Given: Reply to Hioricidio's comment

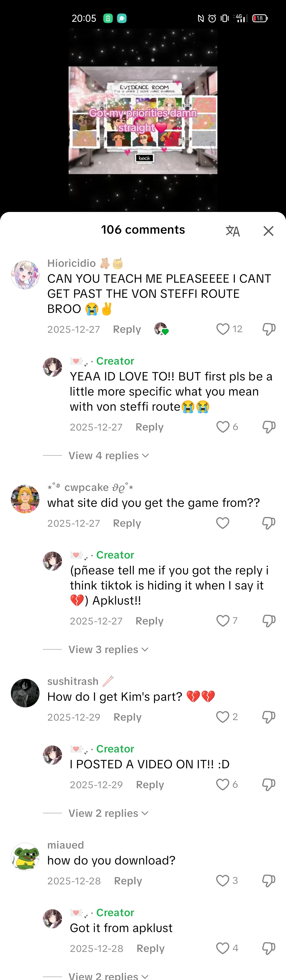Looking at the screenshot, I should (x=127, y=329).
